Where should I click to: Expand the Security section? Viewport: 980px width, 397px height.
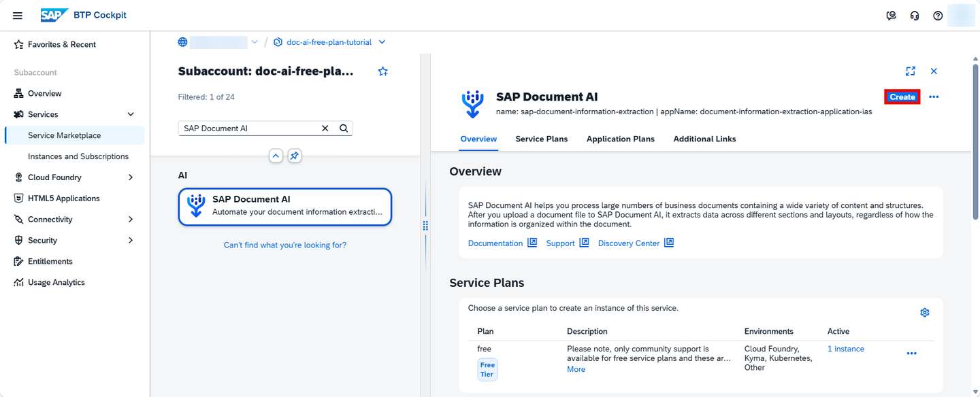tap(131, 241)
